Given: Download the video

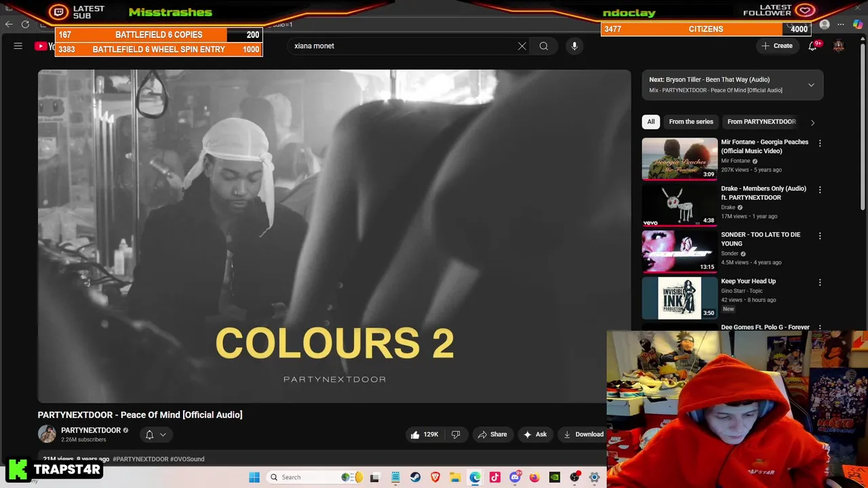Looking at the screenshot, I should tap(583, 434).
